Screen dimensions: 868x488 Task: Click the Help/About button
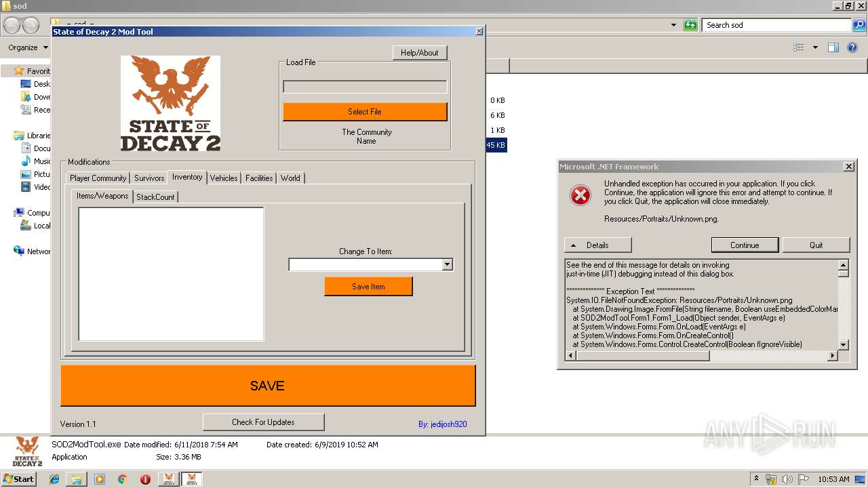(420, 53)
